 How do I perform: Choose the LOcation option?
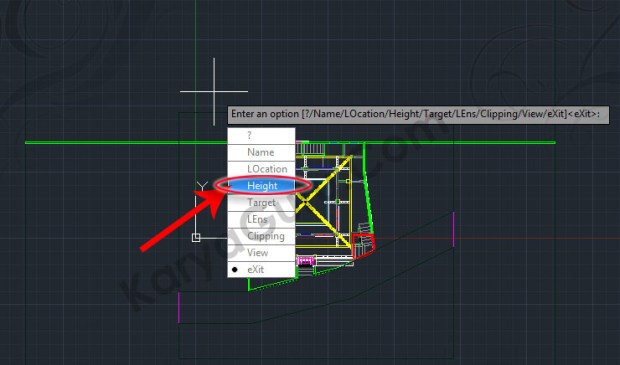pyautogui.click(x=261, y=169)
